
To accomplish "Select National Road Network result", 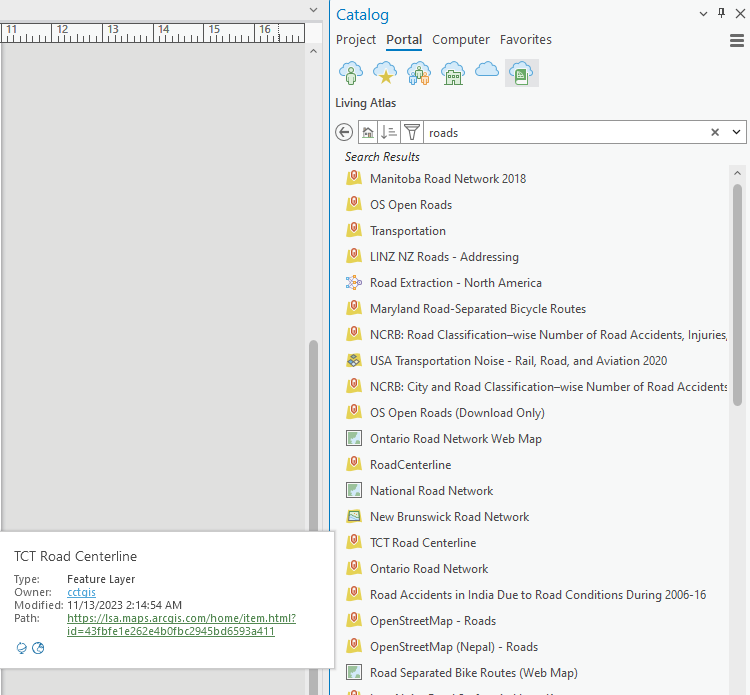I will (431, 491).
